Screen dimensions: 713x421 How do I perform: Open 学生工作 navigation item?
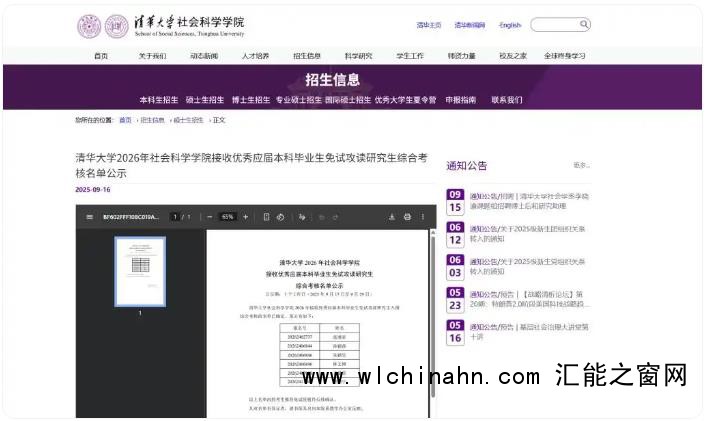410,56
